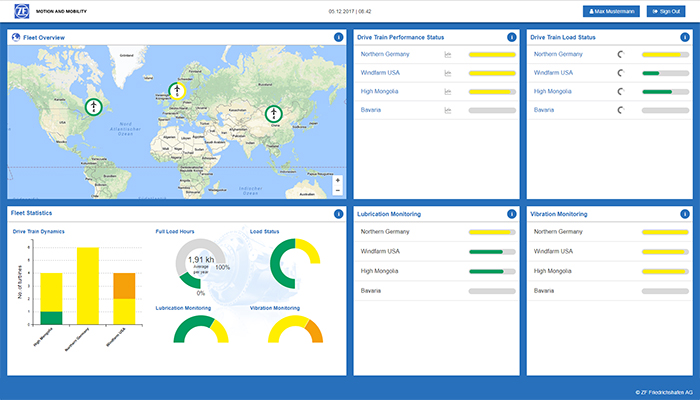
Task: Click Lubrication Monitoring half-donut chart in Fleet Statistics
Action: click(201, 329)
